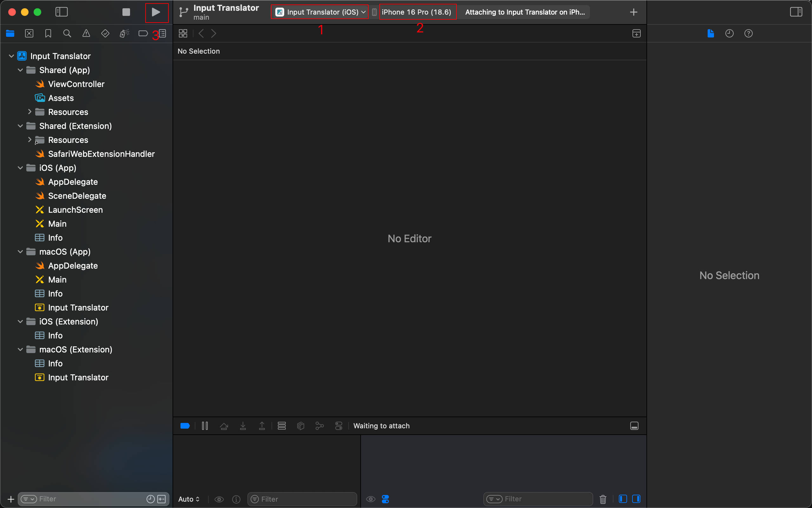
Task: Run the project with the play button
Action: pos(156,12)
